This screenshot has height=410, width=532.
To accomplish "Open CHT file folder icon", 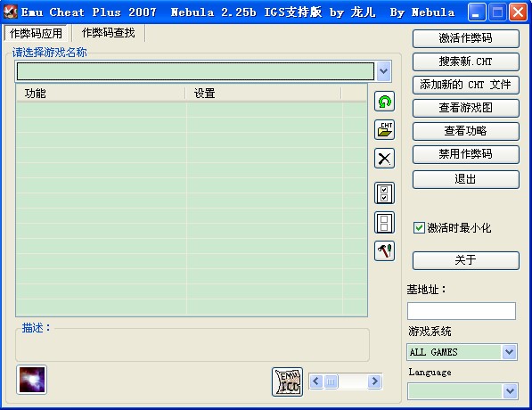I will point(384,130).
